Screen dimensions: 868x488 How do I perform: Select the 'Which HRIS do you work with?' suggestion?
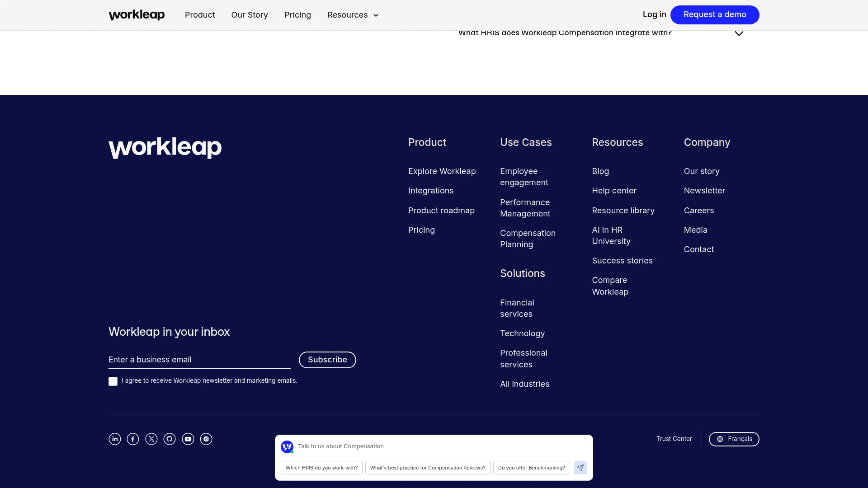pos(321,468)
